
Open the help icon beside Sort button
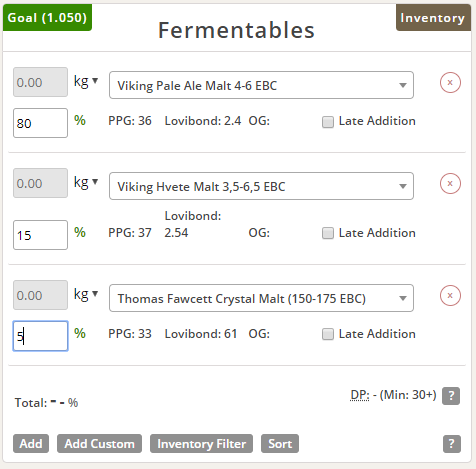(452, 444)
